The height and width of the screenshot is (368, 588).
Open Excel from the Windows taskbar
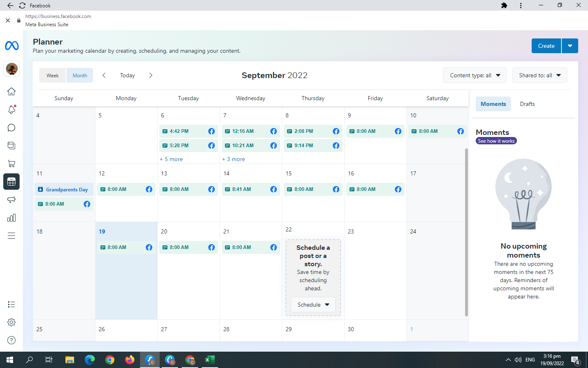(x=209, y=360)
